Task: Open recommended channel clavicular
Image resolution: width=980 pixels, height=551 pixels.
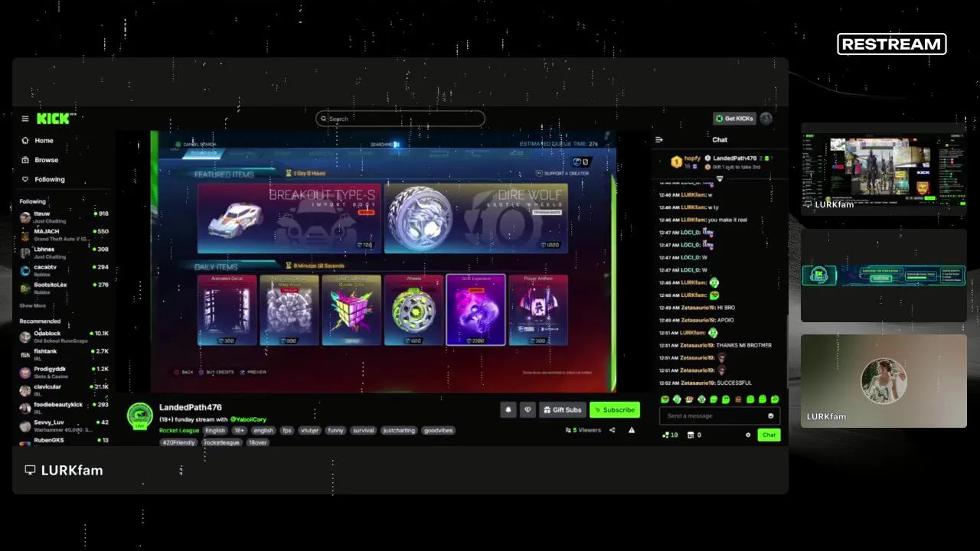Action: point(64,390)
